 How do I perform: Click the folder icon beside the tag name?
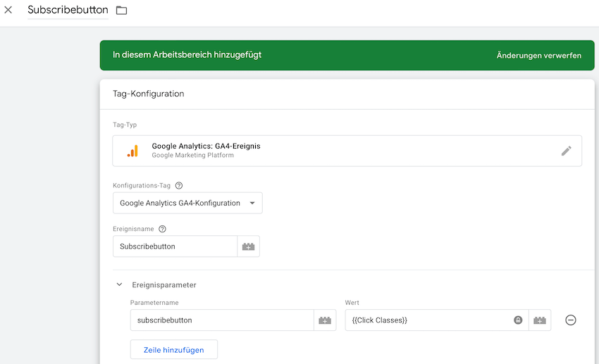(x=121, y=11)
